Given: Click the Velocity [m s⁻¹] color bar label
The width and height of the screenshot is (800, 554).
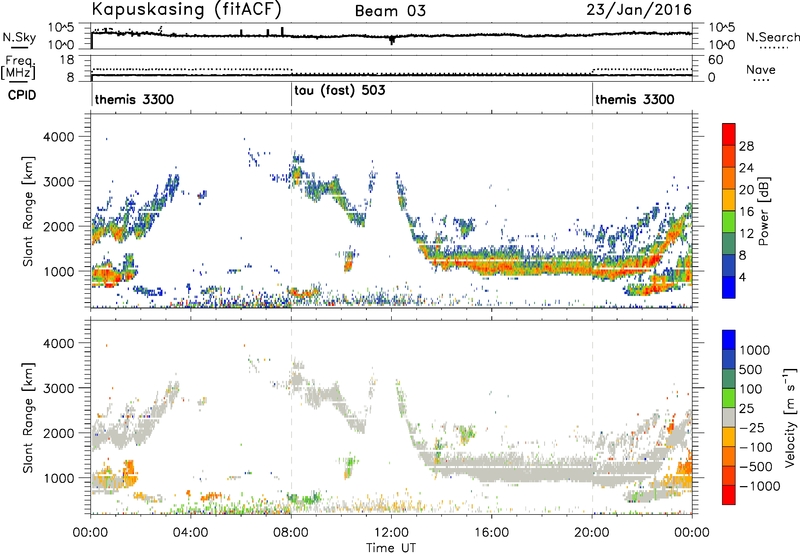Looking at the screenshot, I should tap(789, 417).
